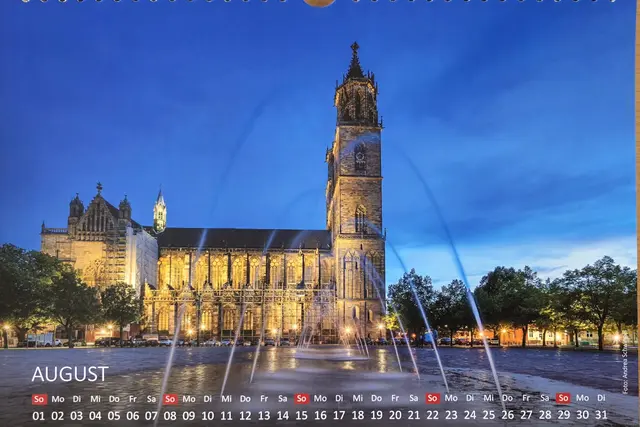Click the vertical Foto: Andrea photo credit
The height and width of the screenshot is (427, 640).
pyautogui.click(x=625, y=369)
